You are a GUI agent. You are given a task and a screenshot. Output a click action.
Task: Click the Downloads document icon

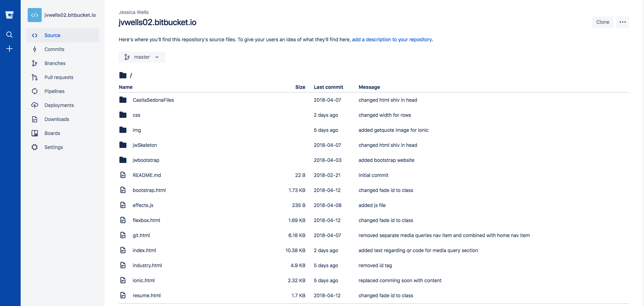(35, 119)
